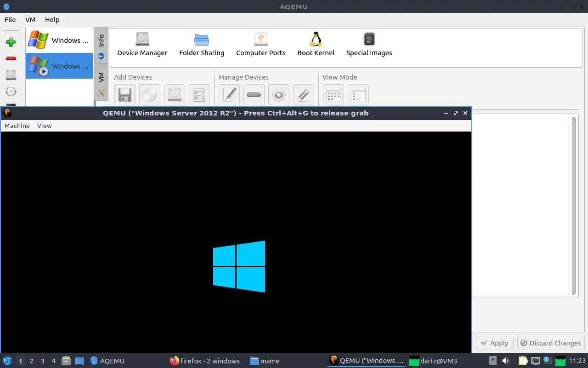Screen dimensions: 588x368
Task: Open disk image tool in AQEMU sidebar
Action: pyautogui.click(x=11, y=75)
